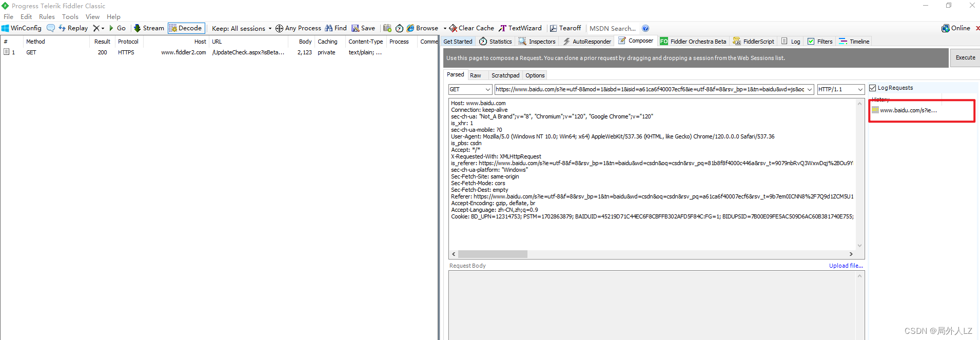This screenshot has width=980, height=340.
Task: Click the Any Process crosshair target
Action: (x=298, y=28)
